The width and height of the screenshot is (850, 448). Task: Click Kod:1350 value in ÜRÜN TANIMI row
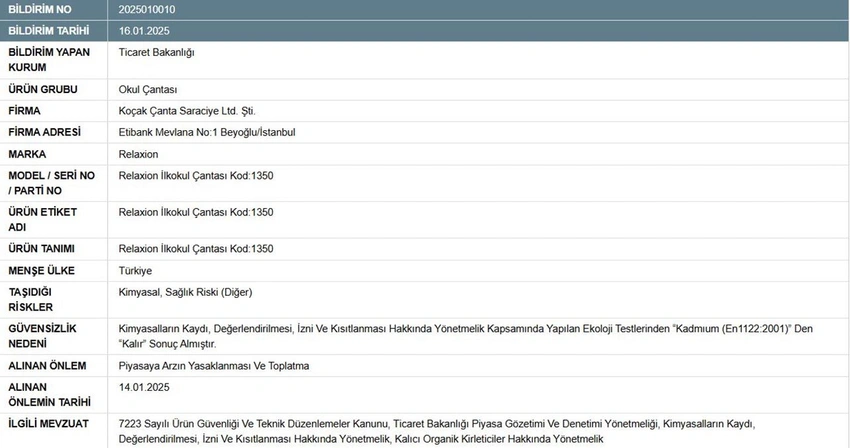click(x=196, y=249)
